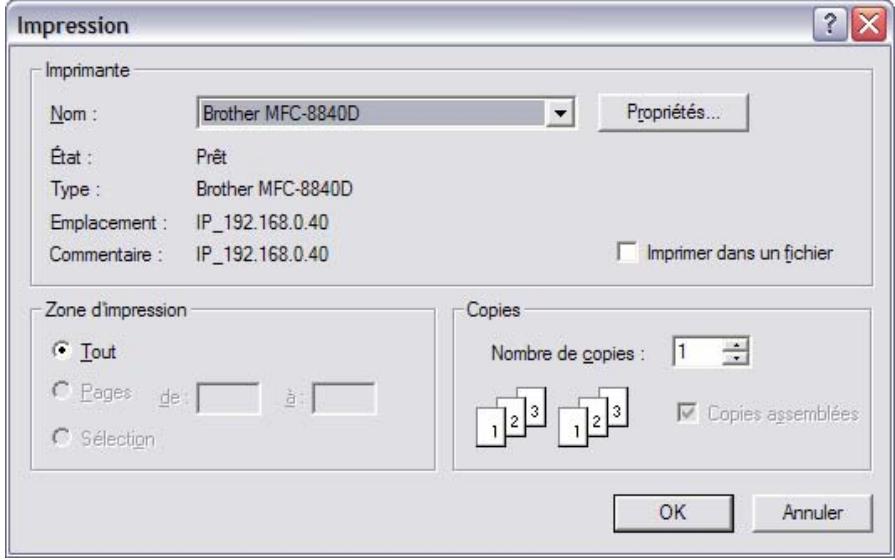Click the Nombre de copies input field
Viewport: 895px width, 560px height.
click(698, 352)
